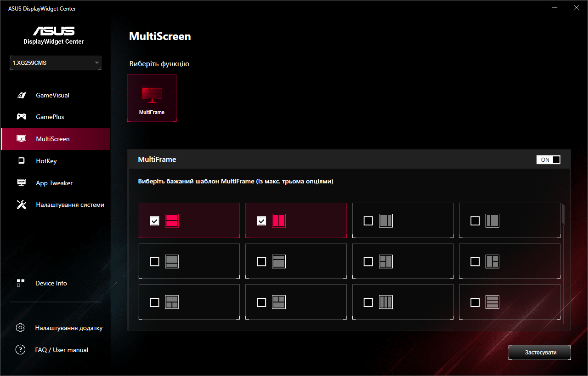Close the ASUS DisplayWidget Center window
588x376 pixels.
point(577,8)
